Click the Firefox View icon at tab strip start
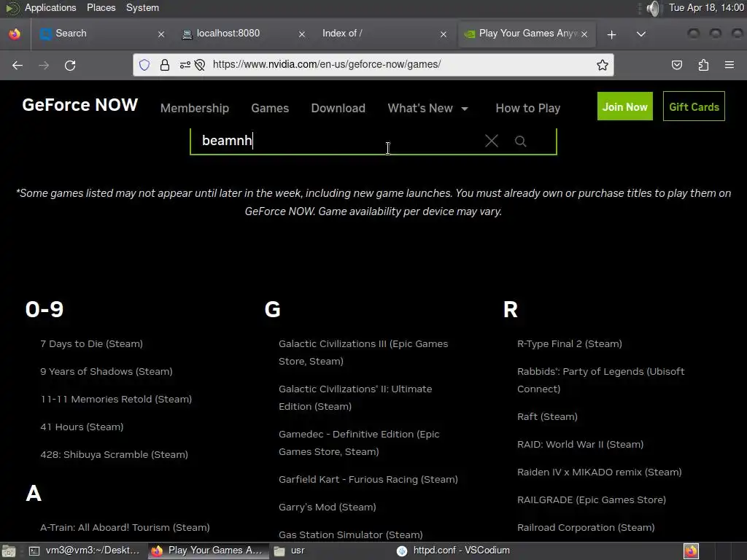The image size is (747, 560). click(x=15, y=34)
